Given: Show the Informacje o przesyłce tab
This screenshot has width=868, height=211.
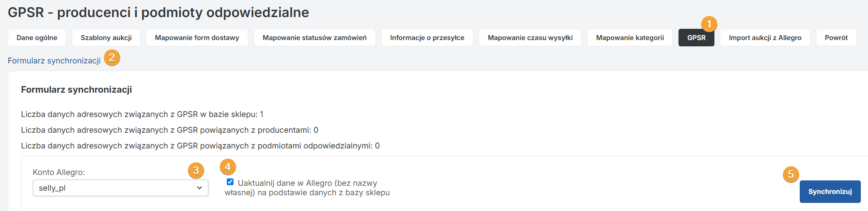Looking at the screenshot, I should coord(427,38).
